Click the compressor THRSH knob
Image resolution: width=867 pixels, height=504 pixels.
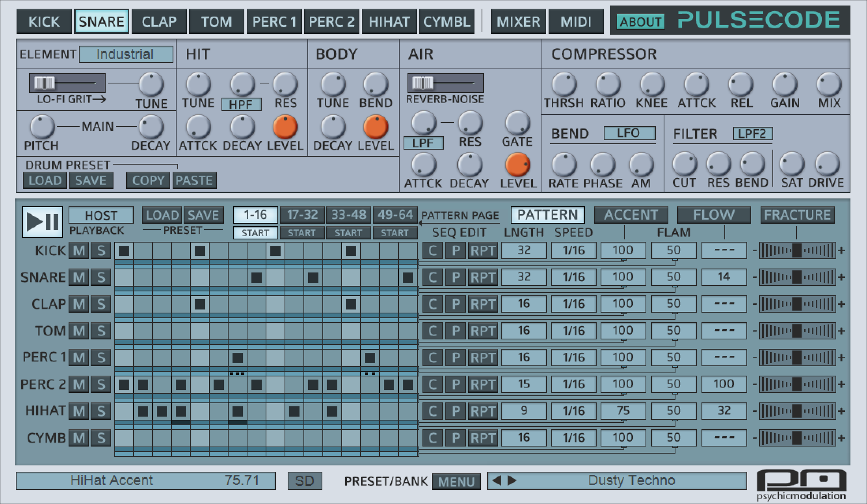(x=564, y=84)
